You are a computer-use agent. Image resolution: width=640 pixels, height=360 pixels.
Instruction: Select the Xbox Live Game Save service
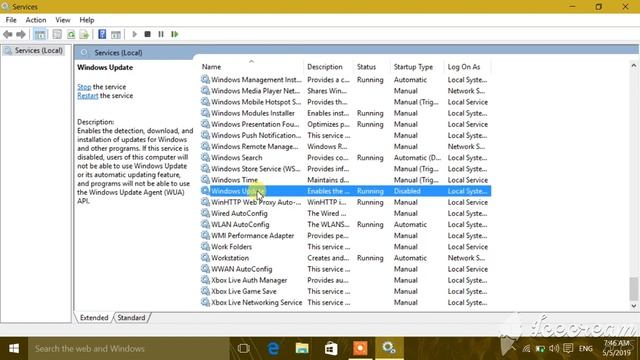click(346, 291)
